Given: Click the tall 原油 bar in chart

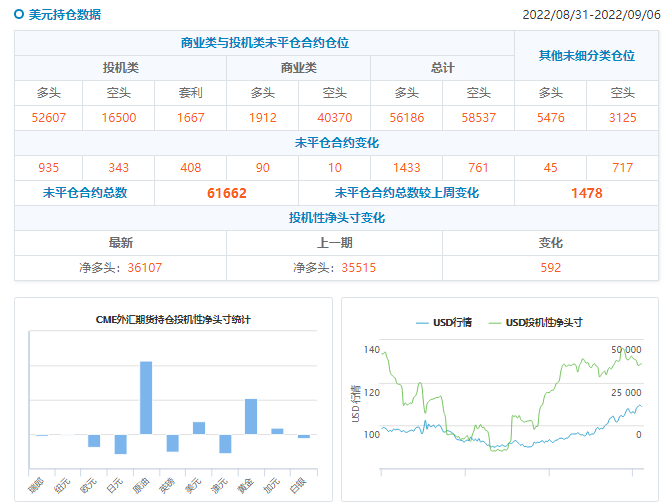Looking at the screenshot, I should [146, 397].
